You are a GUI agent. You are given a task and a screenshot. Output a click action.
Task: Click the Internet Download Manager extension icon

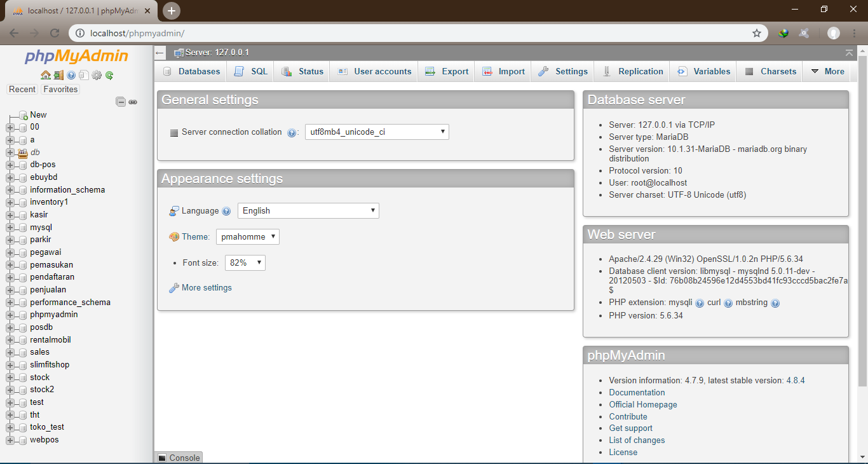pos(783,33)
